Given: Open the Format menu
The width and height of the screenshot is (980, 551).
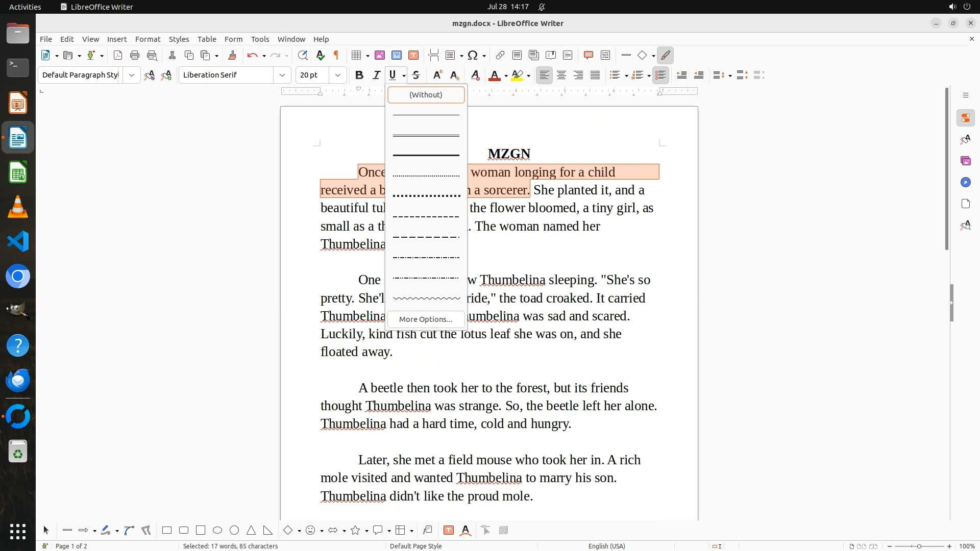Looking at the screenshot, I should click(x=148, y=39).
